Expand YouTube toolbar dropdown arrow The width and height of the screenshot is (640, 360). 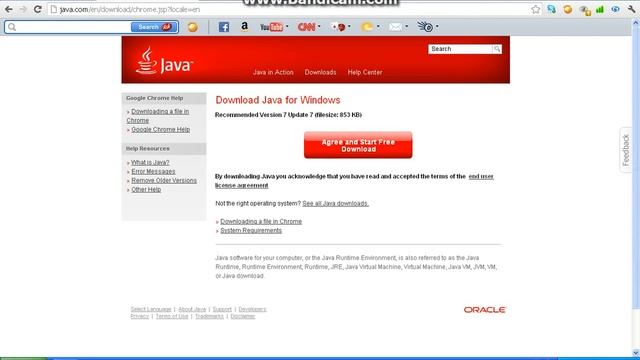[287, 27]
